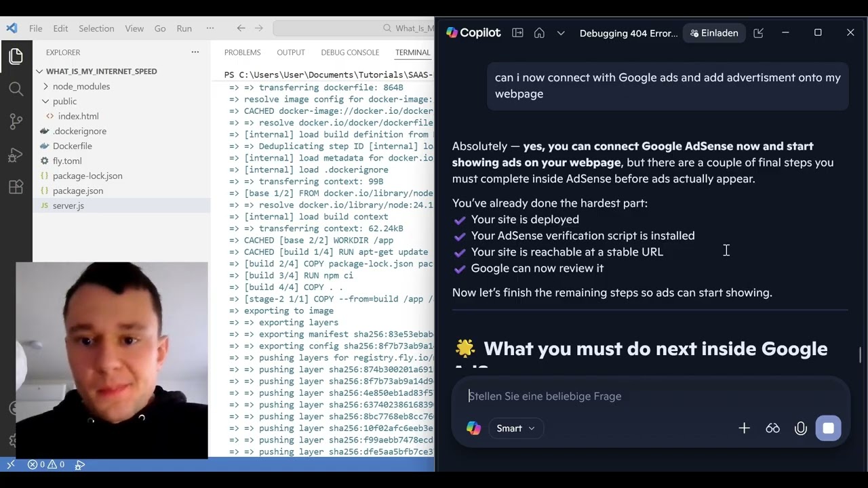The image size is (868, 488).
Task: Click the EXPLORER panel title
Action: point(63,52)
